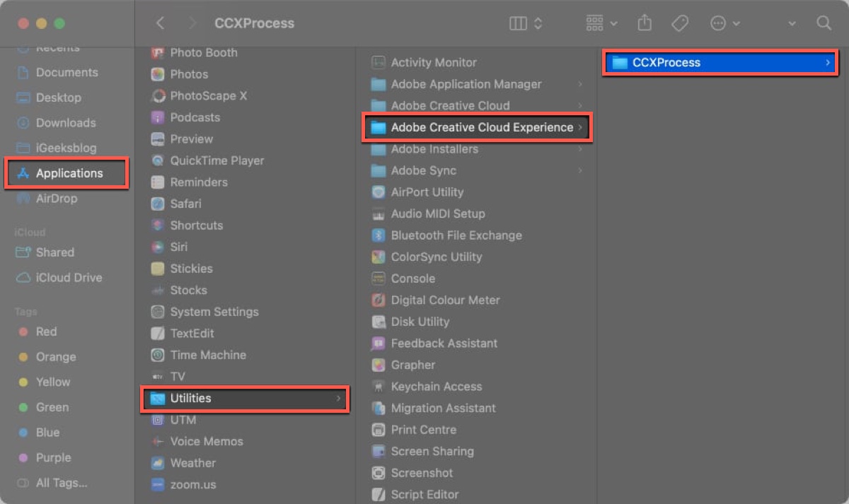Select the Audio MIDI Setup icon
The width and height of the screenshot is (849, 504).
(379, 214)
